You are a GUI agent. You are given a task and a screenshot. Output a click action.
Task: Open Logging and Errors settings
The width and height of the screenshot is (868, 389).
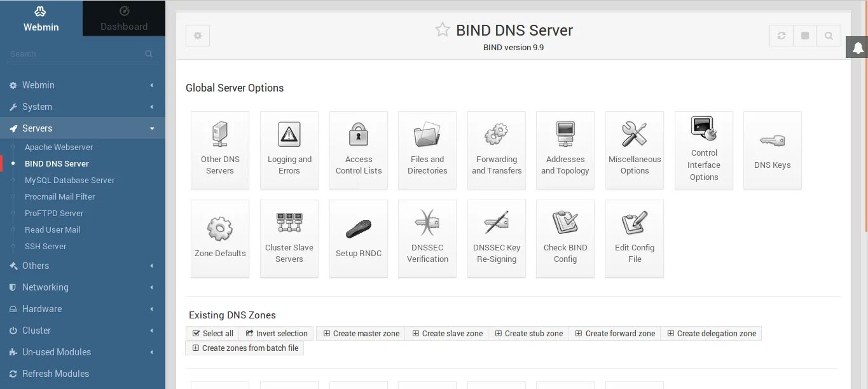coord(289,151)
